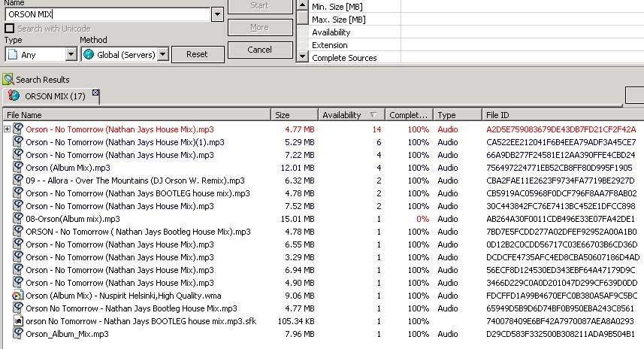Click size value 15.01 MB
This screenshot has height=349, width=644.
coord(298,219)
